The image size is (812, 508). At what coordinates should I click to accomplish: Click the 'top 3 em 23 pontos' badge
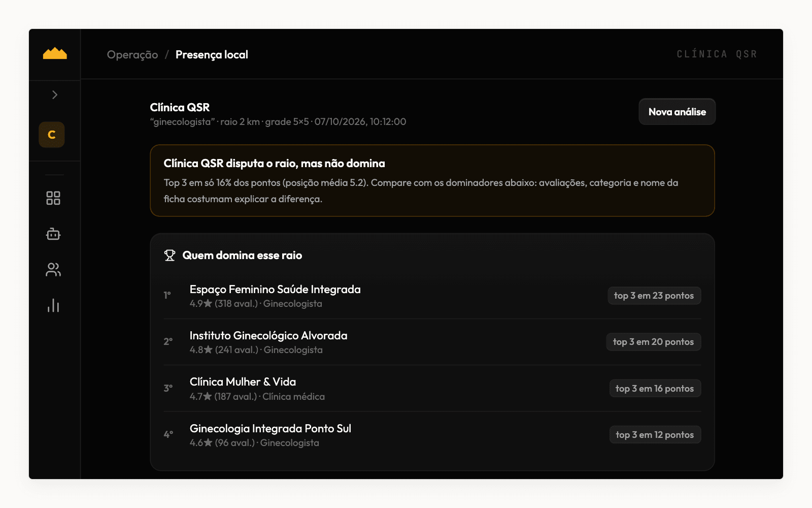(x=654, y=296)
